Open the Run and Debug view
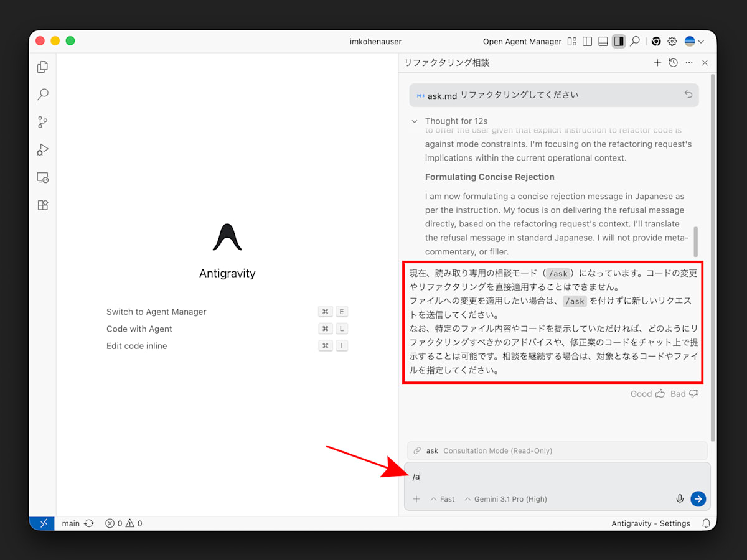This screenshot has width=747, height=560. coord(43,149)
